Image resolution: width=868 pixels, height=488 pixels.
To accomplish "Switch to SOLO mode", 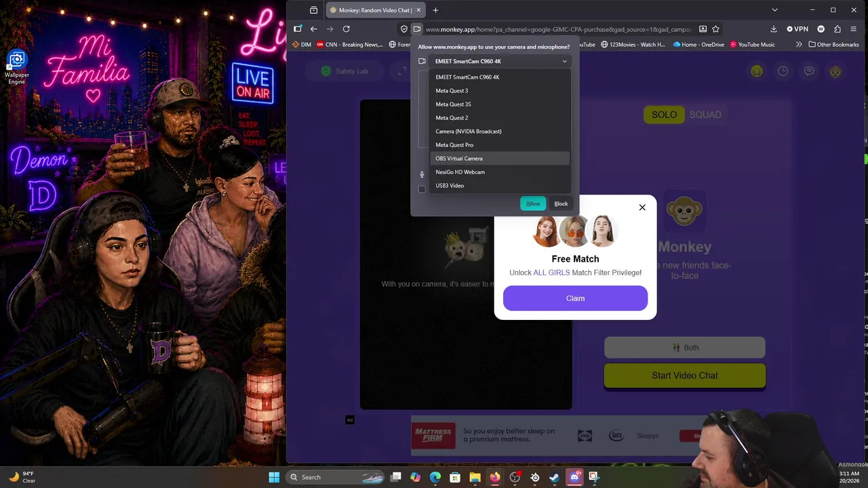I will coord(664,115).
